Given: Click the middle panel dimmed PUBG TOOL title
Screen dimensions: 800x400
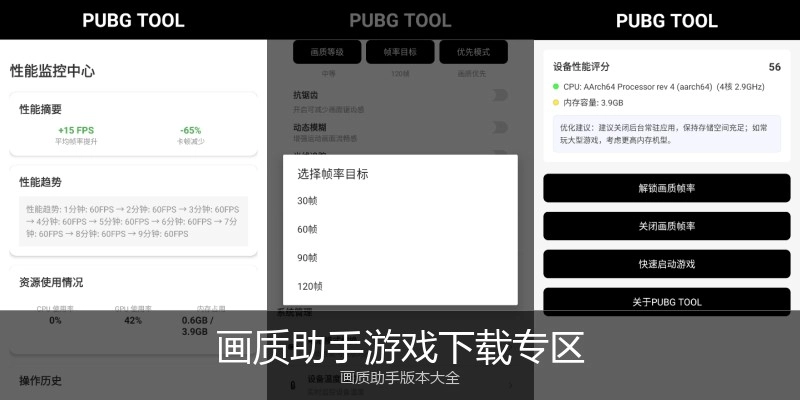Looking at the screenshot, I should click(x=400, y=20).
